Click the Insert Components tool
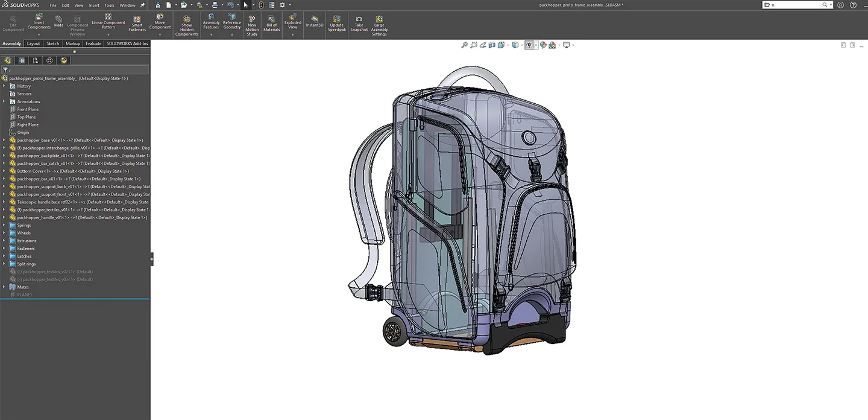Image resolution: width=868 pixels, height=420 pixels. (x=39, y=22)
